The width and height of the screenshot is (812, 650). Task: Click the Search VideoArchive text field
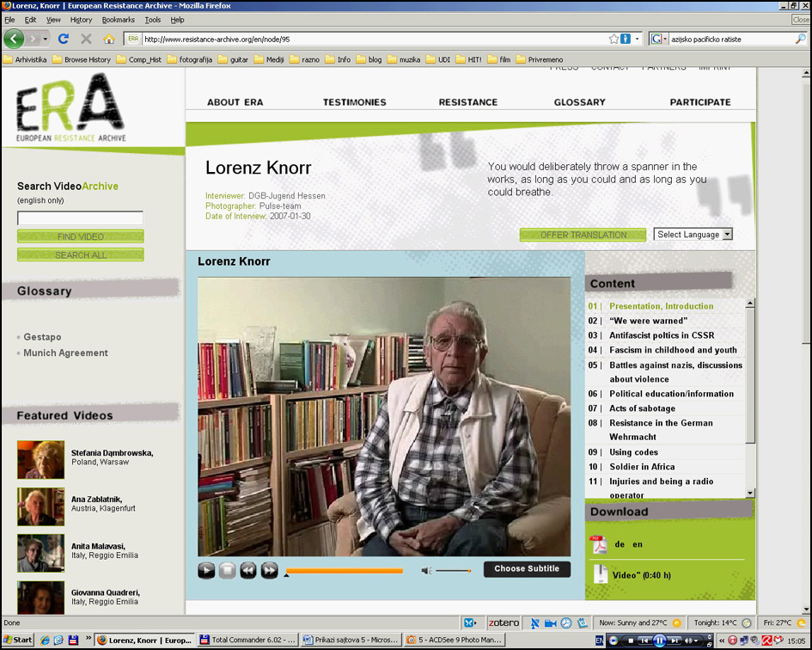click(81, 218)
